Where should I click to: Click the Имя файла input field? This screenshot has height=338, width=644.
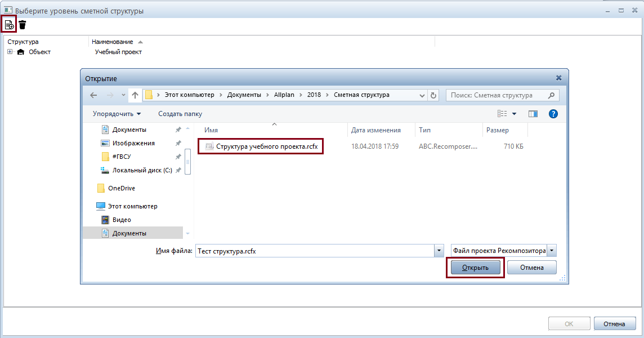(x=315, y=251)
